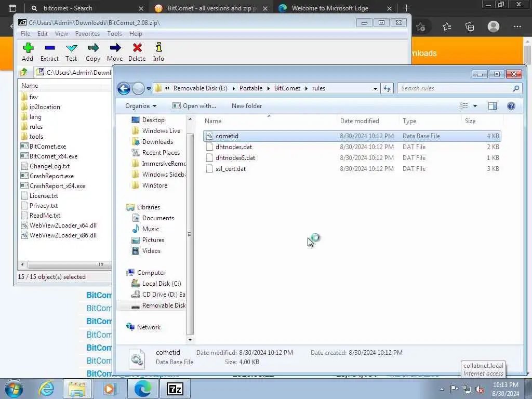Switch to Microsoft Edge on the taskbar
Viewport: 532px width, 399px height.
click(x=142, y=389)
